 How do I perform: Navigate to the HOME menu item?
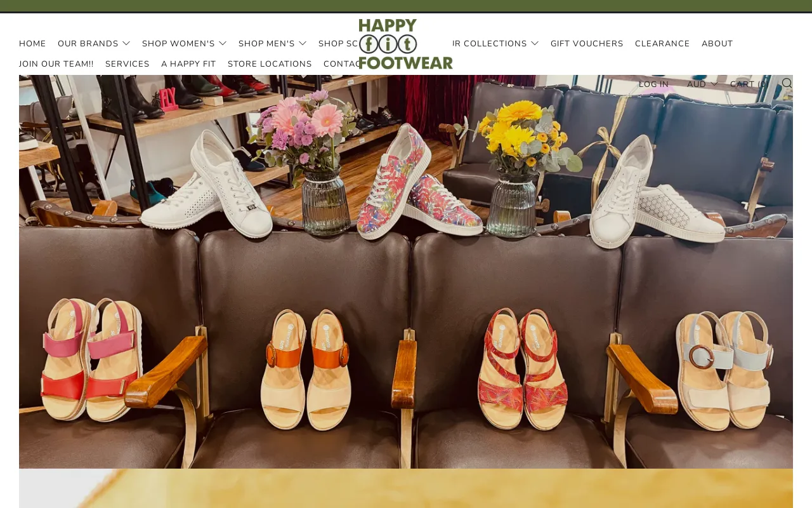(x=32, y=43)
